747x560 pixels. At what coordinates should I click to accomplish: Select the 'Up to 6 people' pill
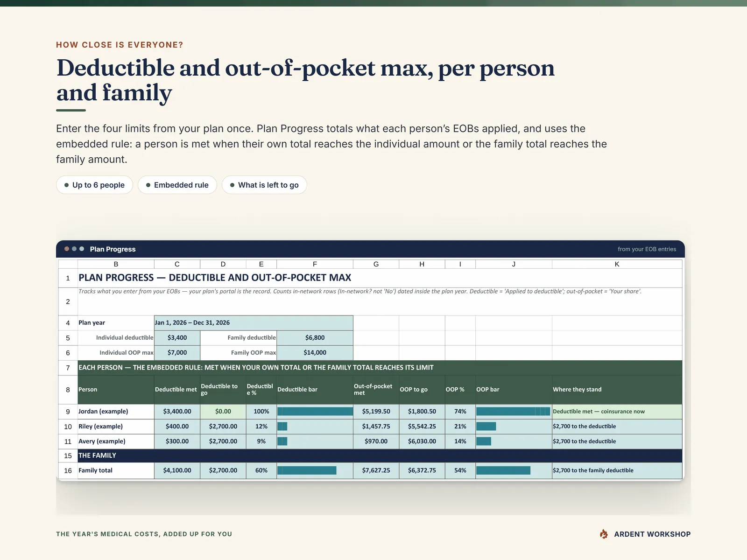(x=94, y=185)
